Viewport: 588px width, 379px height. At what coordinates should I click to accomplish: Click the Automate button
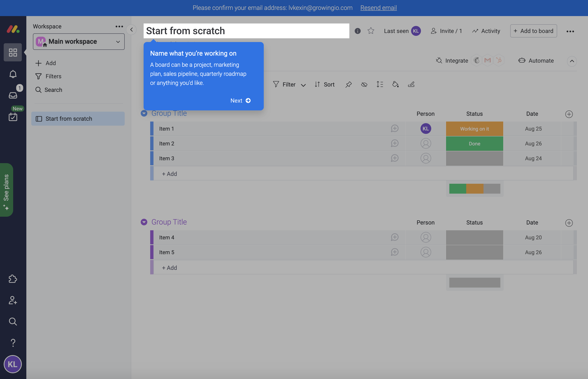pyautogui.click(x=536, y=61)
